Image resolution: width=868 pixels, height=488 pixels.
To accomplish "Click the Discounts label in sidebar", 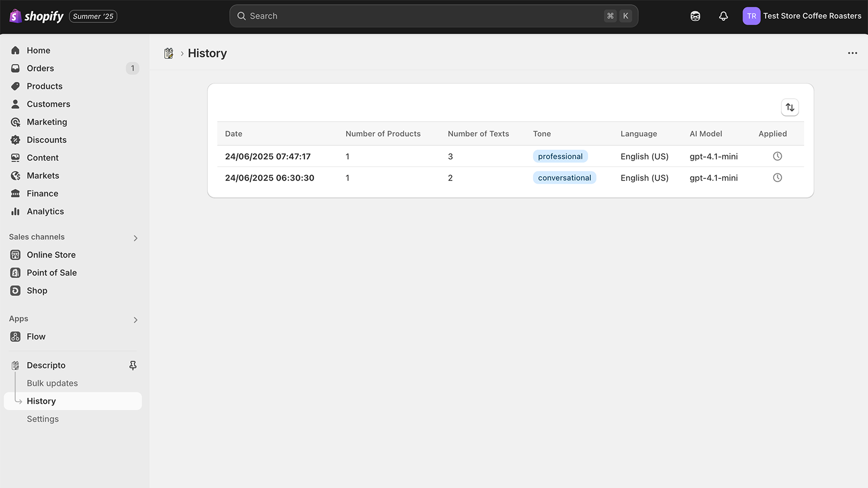I will pos(47,140).
